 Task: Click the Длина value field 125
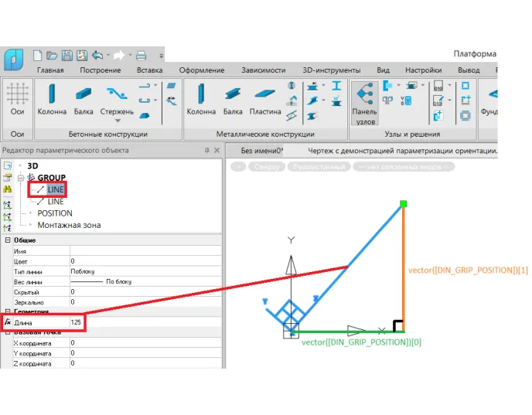[145, 322]
